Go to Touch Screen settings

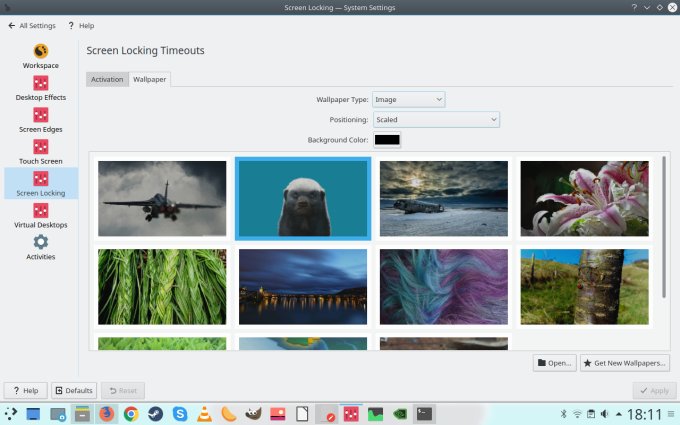pos(41,152)
